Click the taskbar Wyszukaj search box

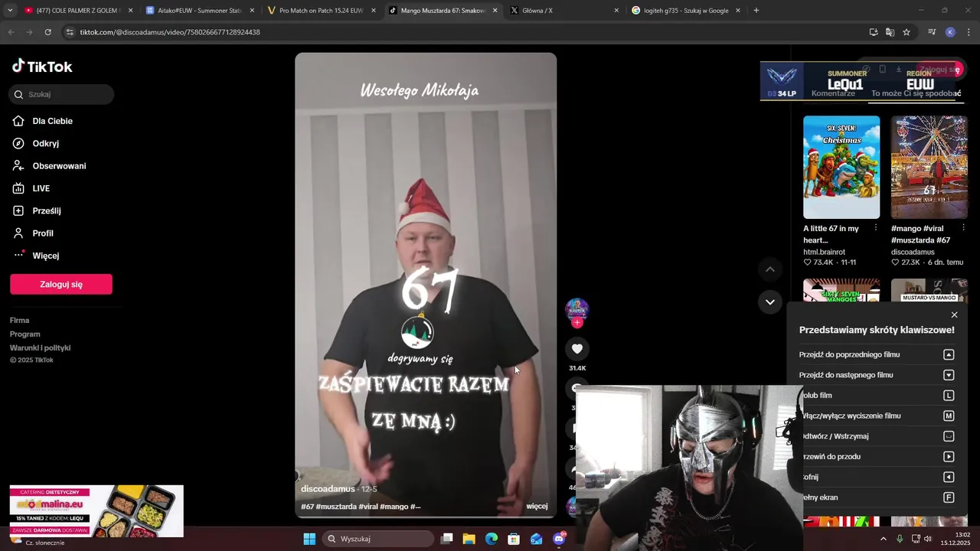point(380,539)
